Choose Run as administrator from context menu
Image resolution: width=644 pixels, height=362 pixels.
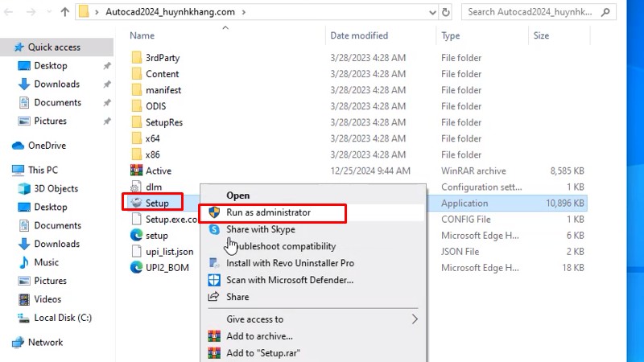coord(268,212)
